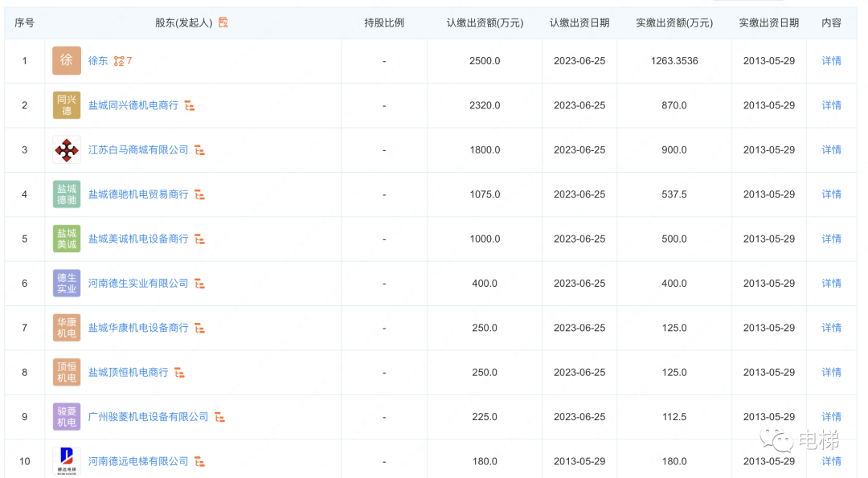Image resolution: width=868 pixels, height=478 pixels.
Task: Open shareholder link 徐东
Action: [98, 61]
